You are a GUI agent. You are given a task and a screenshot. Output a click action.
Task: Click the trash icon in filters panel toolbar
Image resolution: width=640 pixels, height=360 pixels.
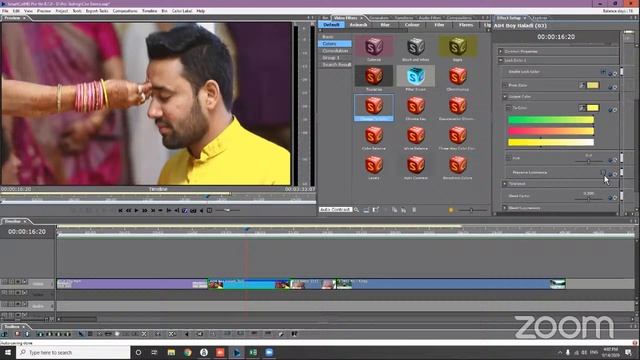pos(414,210)
